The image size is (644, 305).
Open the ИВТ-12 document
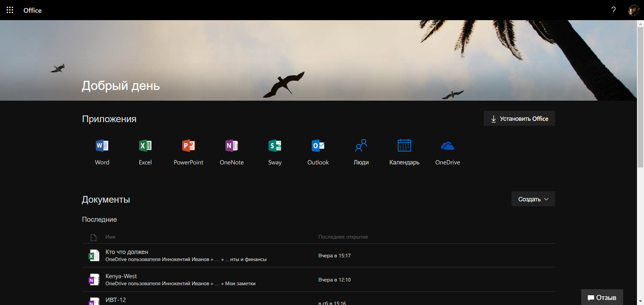point(115,300)
